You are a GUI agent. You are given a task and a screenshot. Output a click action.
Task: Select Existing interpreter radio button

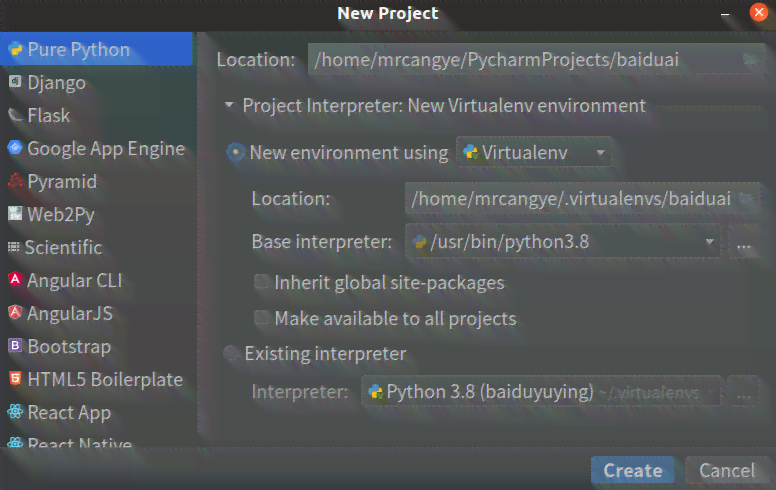231,353
